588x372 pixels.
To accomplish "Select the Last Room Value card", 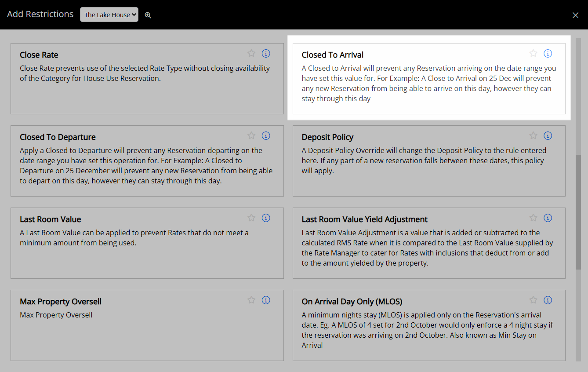I will coord(147,243).
